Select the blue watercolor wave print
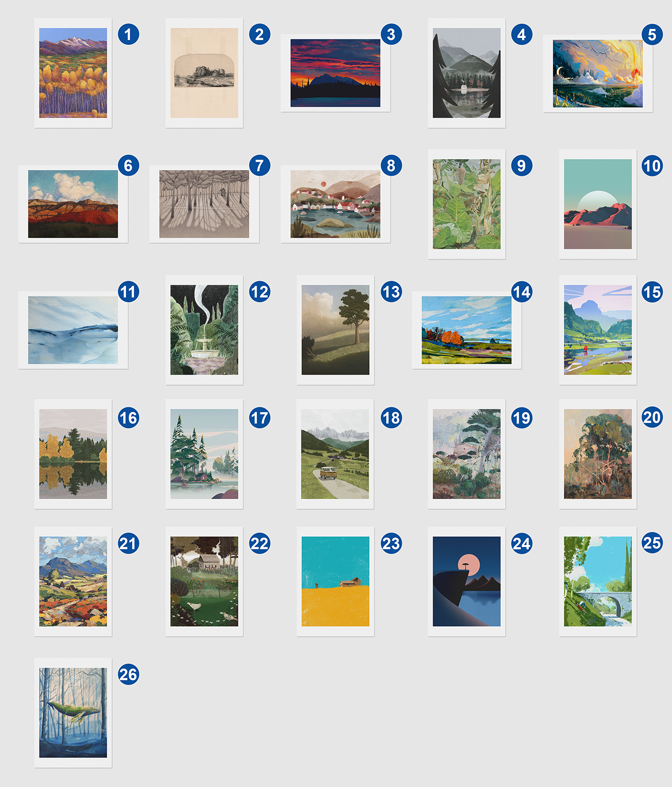672x787 pixels. 73,330
